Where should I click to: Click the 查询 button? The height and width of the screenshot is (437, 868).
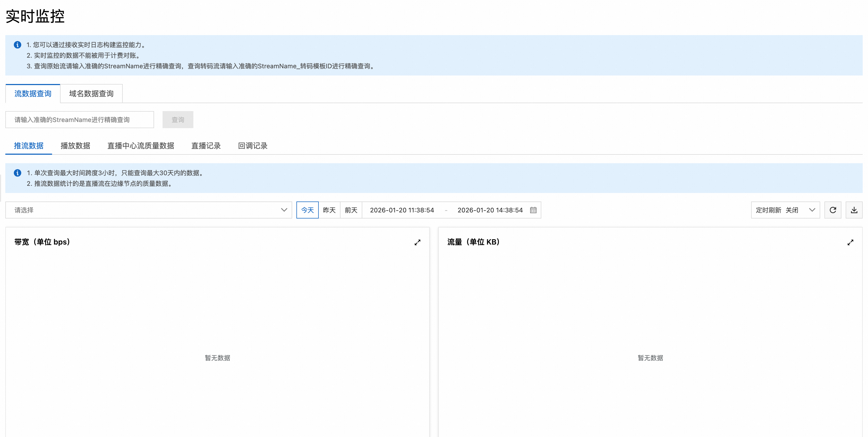[178, 120]
